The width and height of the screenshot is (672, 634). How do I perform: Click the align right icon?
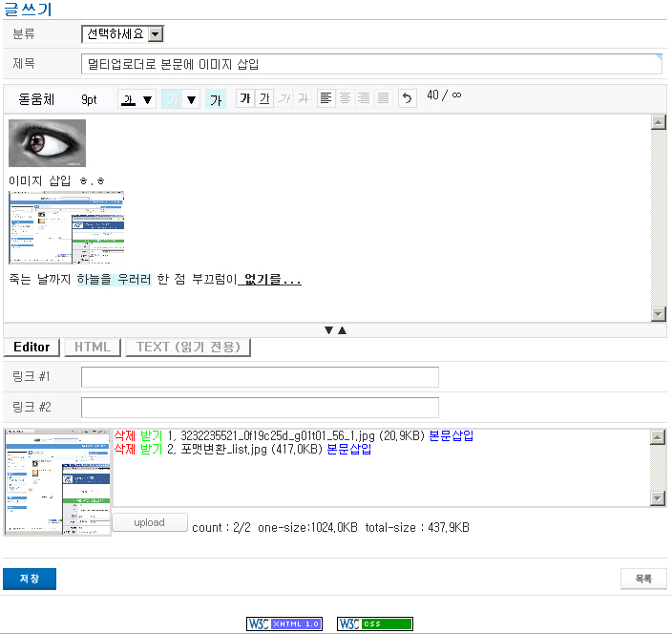click(x=364, y=98)
